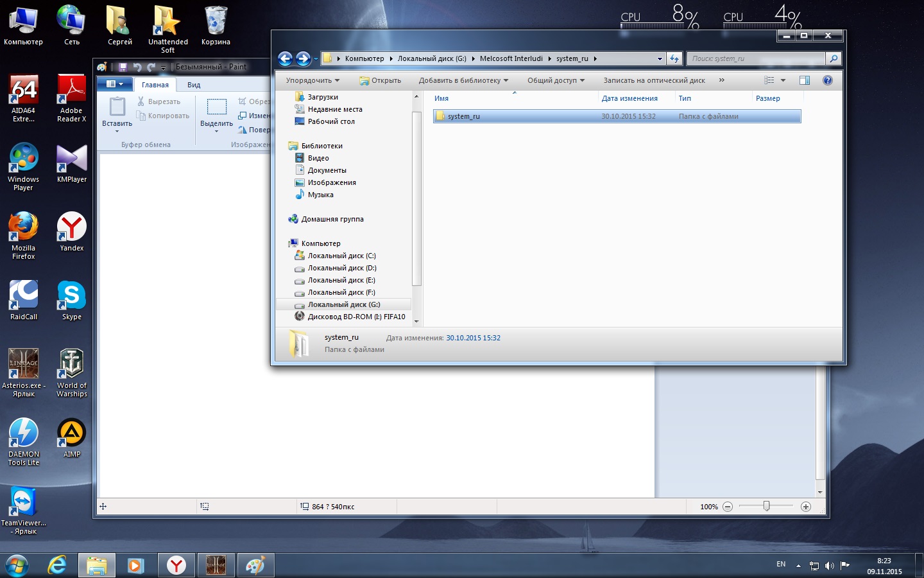Image resolution: width=924 pixels, height=578 pixels.
Task: Switch to the Вид tab in Paint
Action: point(194,85)
